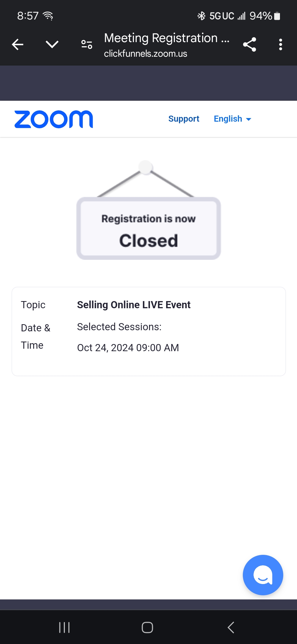Open the Zoom homepage via the Zoom logo
Image resolution: width=297 pixels, height=644 pixels.
[54, 119]
